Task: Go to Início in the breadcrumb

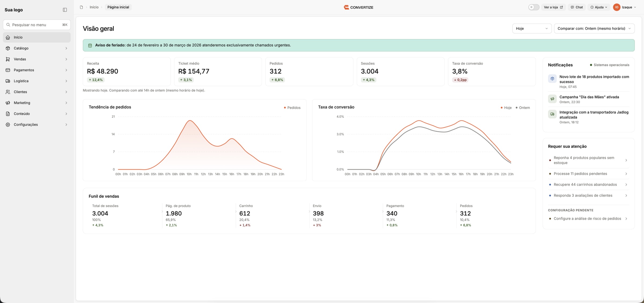Action: [x=94, y=7]
